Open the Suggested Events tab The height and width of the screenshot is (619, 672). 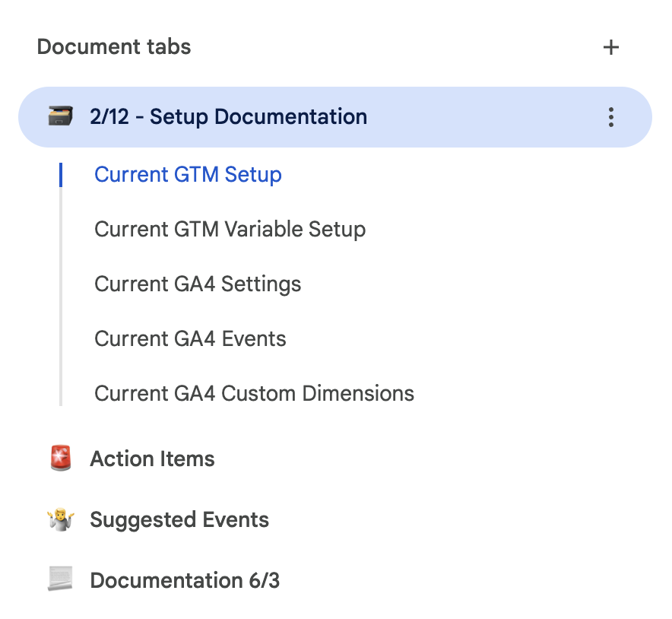pyautogui.click(x=179, y=520)
